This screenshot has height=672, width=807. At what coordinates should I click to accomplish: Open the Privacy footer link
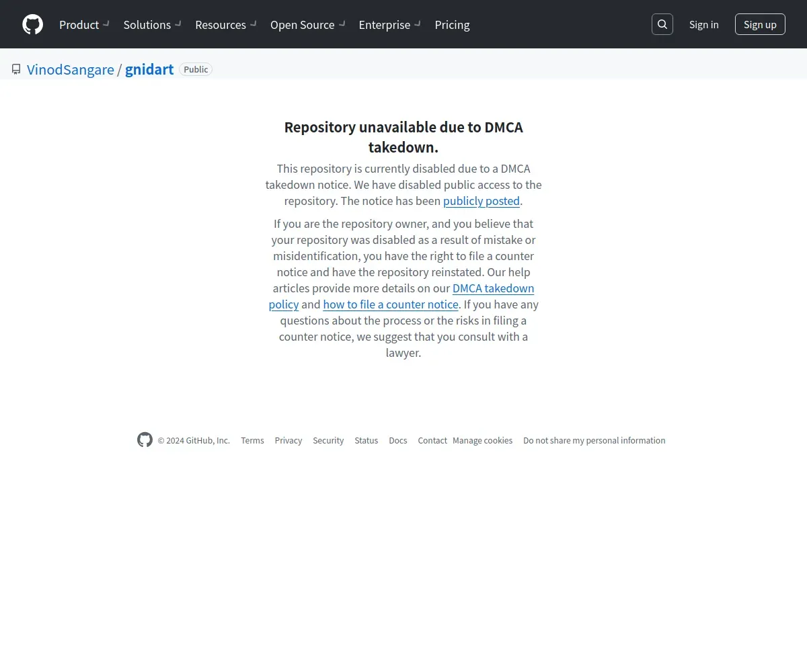coord(289,441)
